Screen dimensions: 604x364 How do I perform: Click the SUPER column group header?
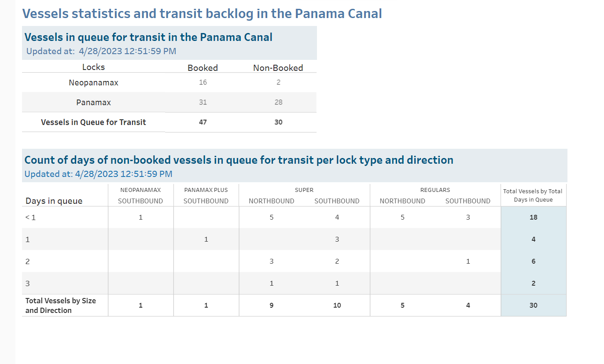click(x=304, y=190)
